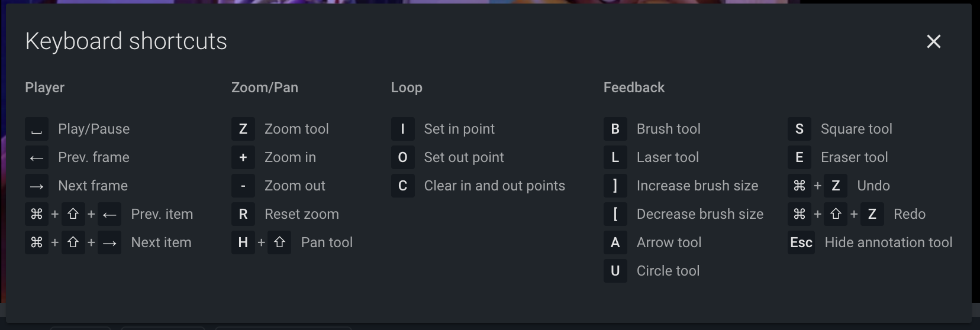Click the U key for Circle tool
The image size is (980, 330).
615,271
